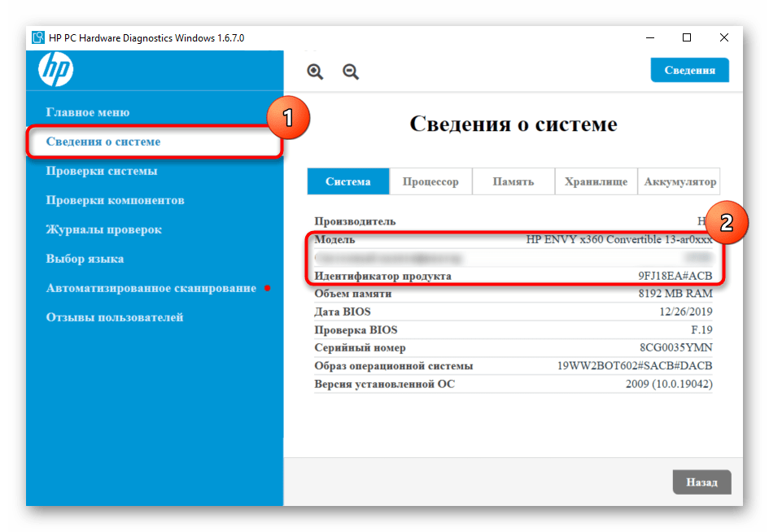Viewport: 769px width, 532px height.
Task: Switch to the Аккумулятор tab
Action: 679,181
